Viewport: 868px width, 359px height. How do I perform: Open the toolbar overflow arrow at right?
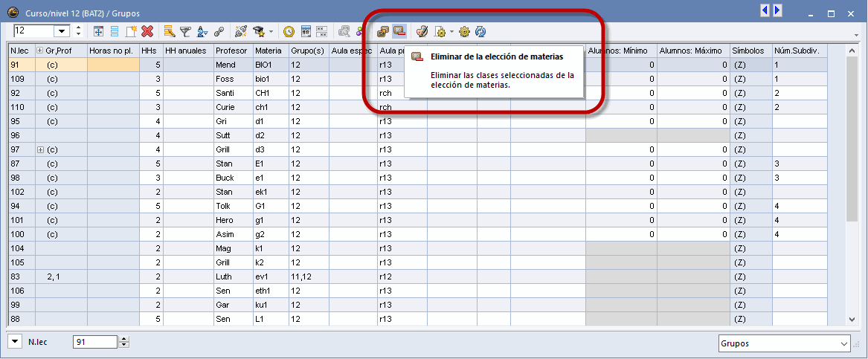point(856,36)
